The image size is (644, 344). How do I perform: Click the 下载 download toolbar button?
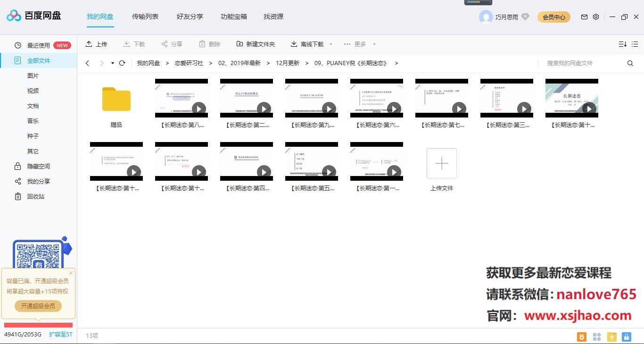click(134, 44)
